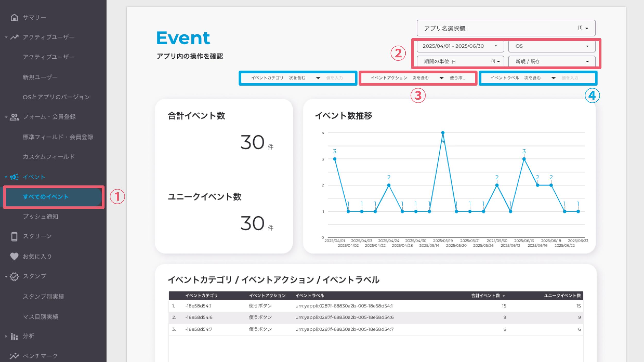644x362 pixels.
Task: Open ベンチマーク in the sidebar
Action: pyautogui.click(x=40, y=356)
